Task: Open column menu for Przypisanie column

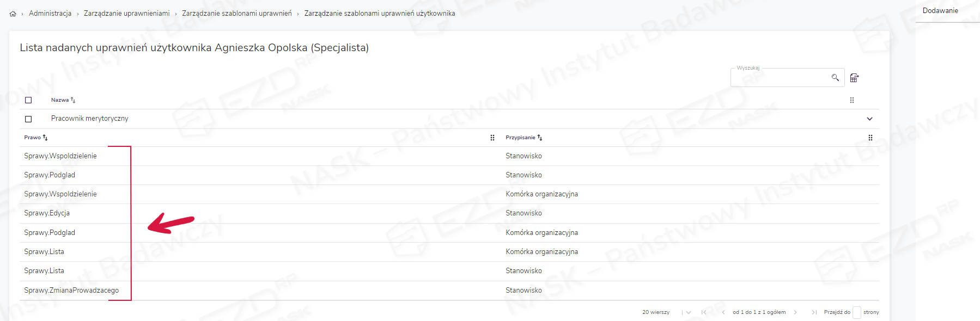Action: (x=870, y=138)
